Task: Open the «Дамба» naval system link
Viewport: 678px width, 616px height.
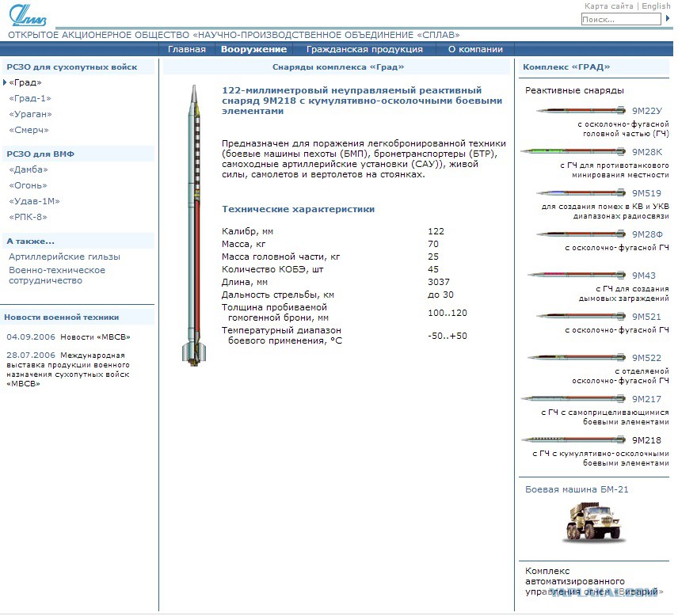Action: pyautogui.click(x=28, y=169)
